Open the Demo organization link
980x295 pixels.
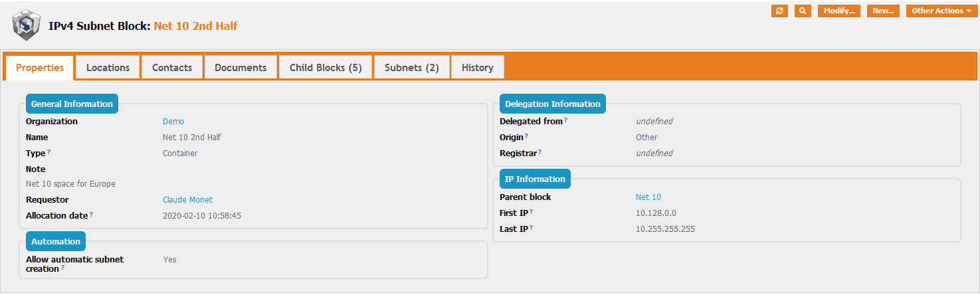point(173,122)
